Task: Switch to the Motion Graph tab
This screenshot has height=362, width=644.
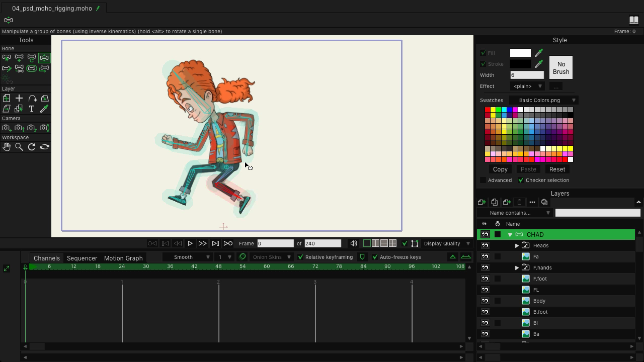Action: pos(123,258)
